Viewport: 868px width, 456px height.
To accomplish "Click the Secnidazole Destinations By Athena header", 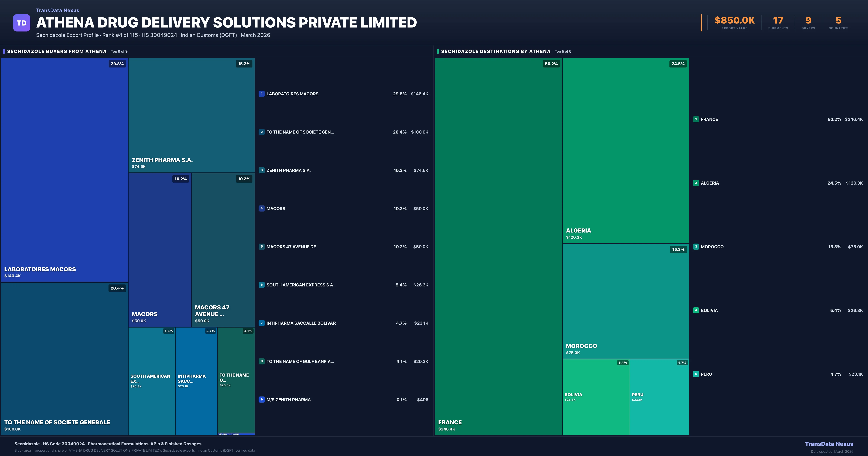I will [x=495, y=51].
